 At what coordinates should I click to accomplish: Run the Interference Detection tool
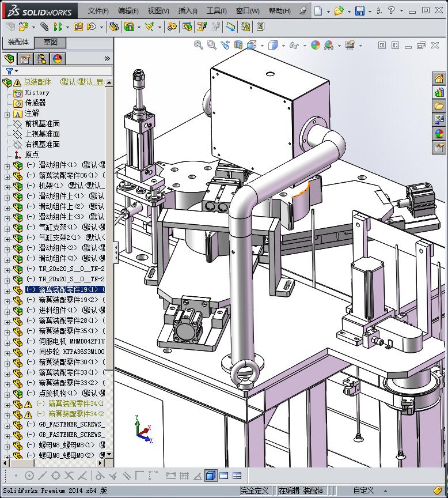pyautogui.click(x=231, y=27)
